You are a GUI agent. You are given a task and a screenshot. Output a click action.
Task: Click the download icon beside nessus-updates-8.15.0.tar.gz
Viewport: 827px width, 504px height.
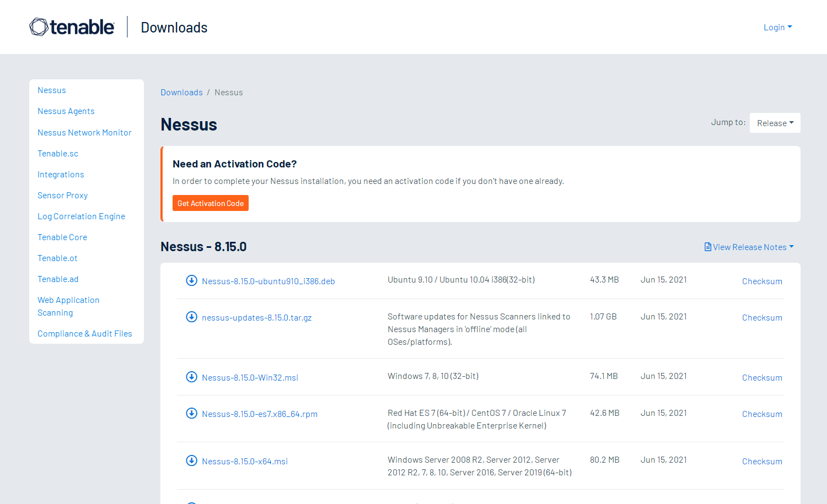tap(191, 317)
